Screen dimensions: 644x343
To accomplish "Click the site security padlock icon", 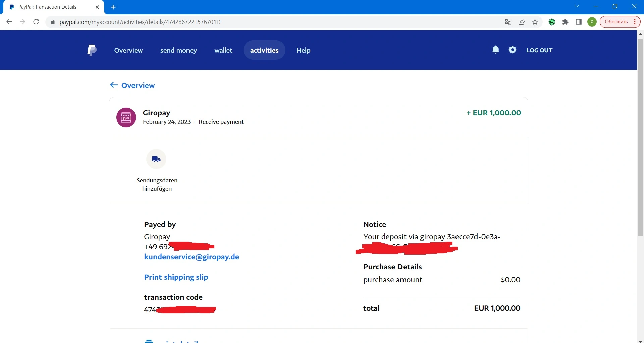I will [x=52, y=22].
